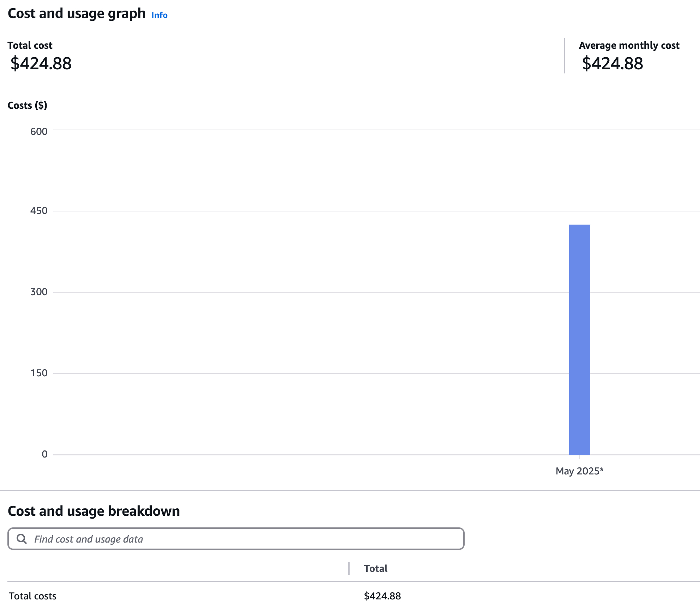Click the Total cost heading label
Image resolution: width=700 pixels, height=610 pixels.
click(30, 46)
